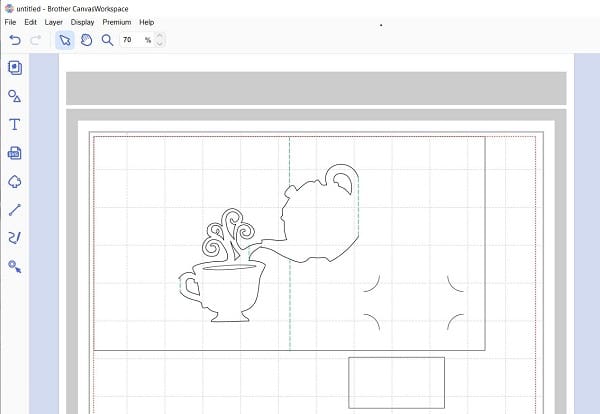
Task: Open the 3D paper-craft icon in sidebar
Action: point(15,153)
